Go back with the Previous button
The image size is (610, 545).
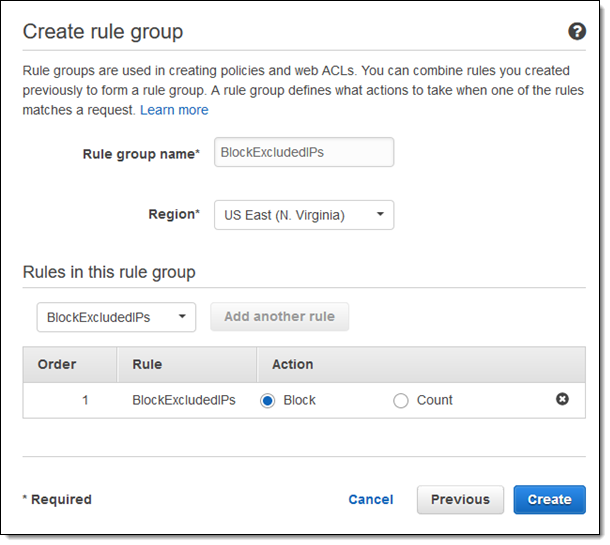460,499
